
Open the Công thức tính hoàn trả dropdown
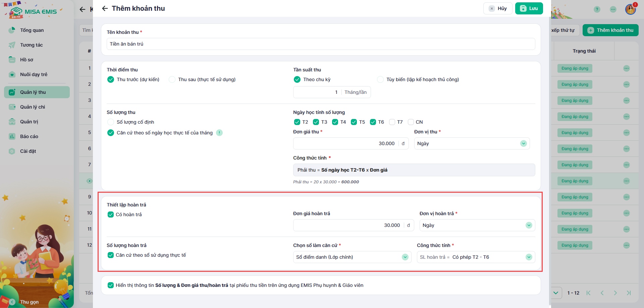(x=476, y=257)
